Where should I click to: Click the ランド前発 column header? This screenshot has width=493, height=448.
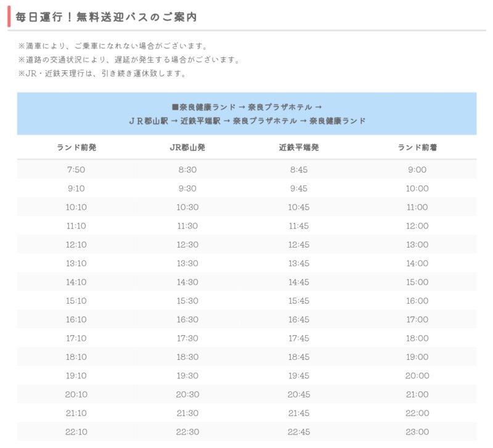pyautogui.click(x=76, y=148)
